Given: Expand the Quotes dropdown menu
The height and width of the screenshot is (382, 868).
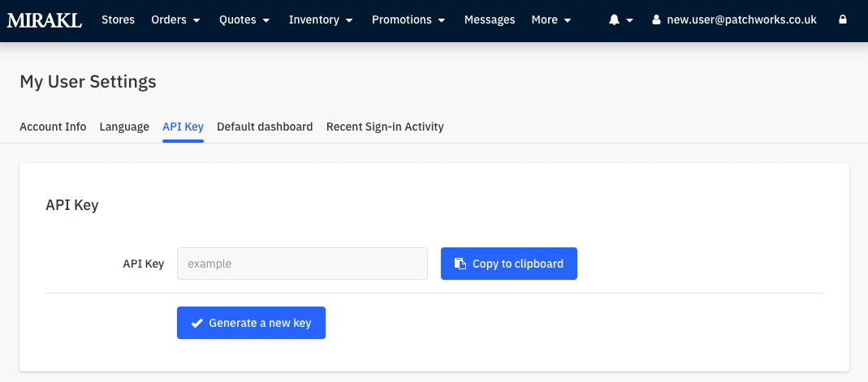Looking at the screenshot, I should 245,19.
